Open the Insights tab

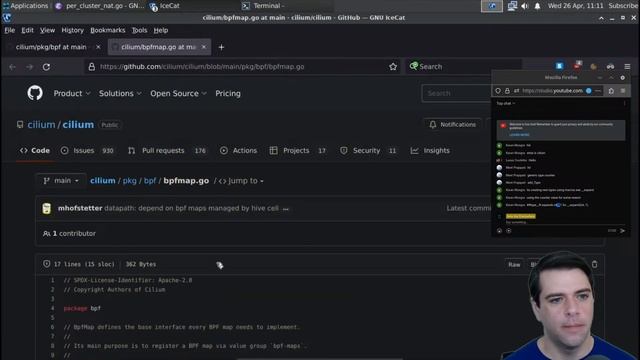[430, 151]
